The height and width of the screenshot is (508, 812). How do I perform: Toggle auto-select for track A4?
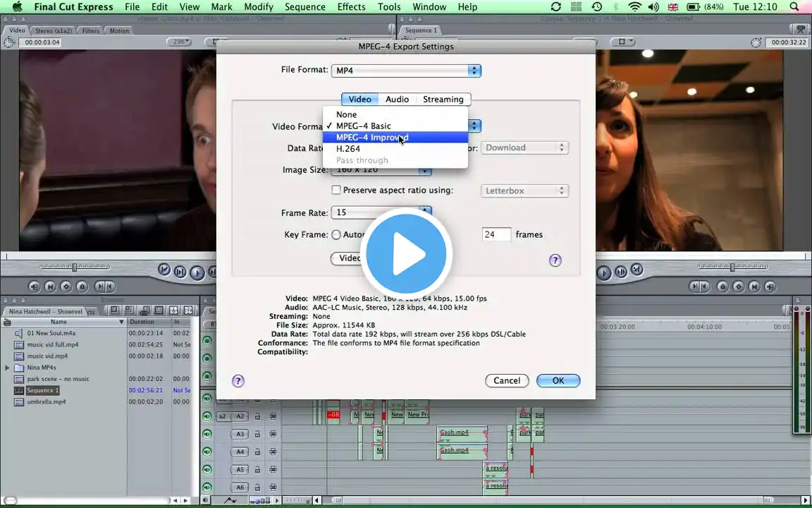pos(273,452)
